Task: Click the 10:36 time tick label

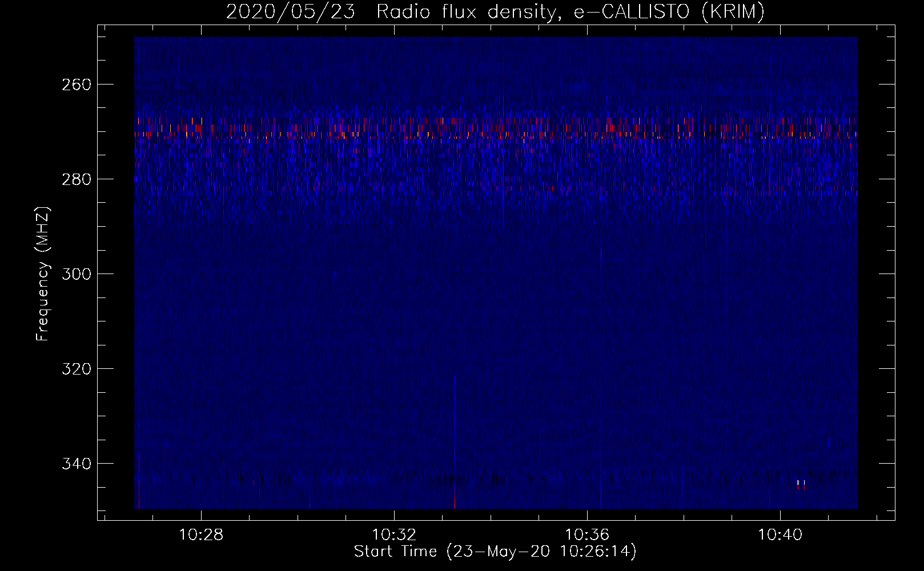Action: [587, 535]
